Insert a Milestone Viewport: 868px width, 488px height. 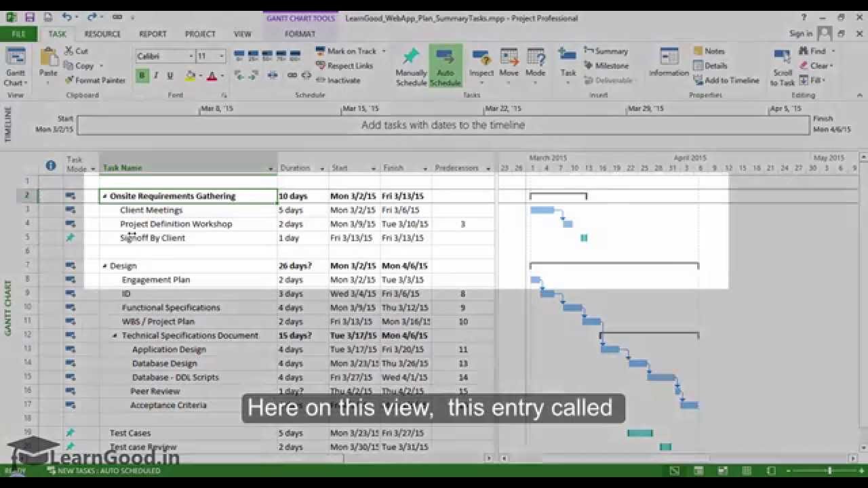[x=605, y=66]
